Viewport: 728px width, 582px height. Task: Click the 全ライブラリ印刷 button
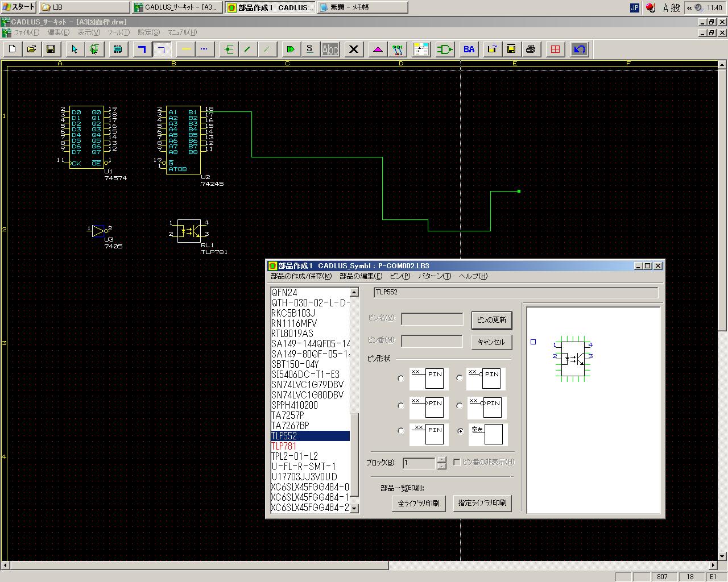pyautogui.click(x=419, y=503)
